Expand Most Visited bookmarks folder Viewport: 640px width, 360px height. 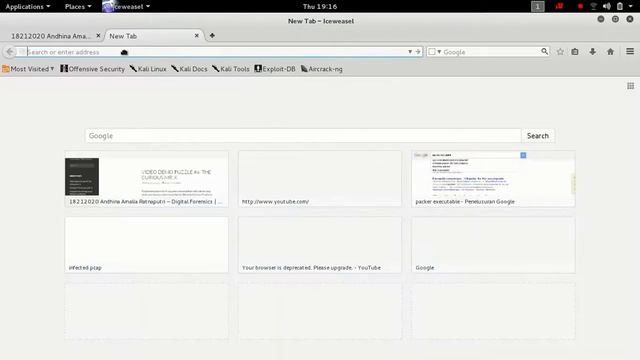pos(28,69)
